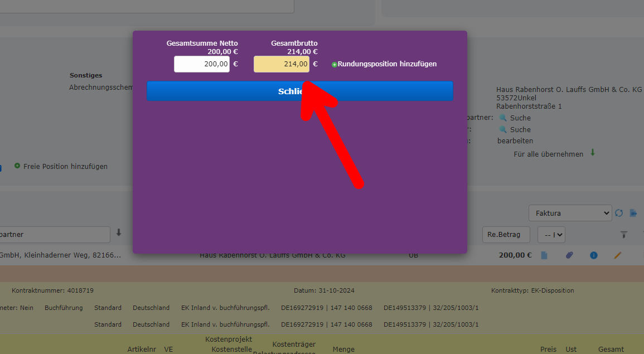This screenshot has height=354, width=644.
Task: Open the blue document icon next to 200,00 €
Action: coord(544,255)
